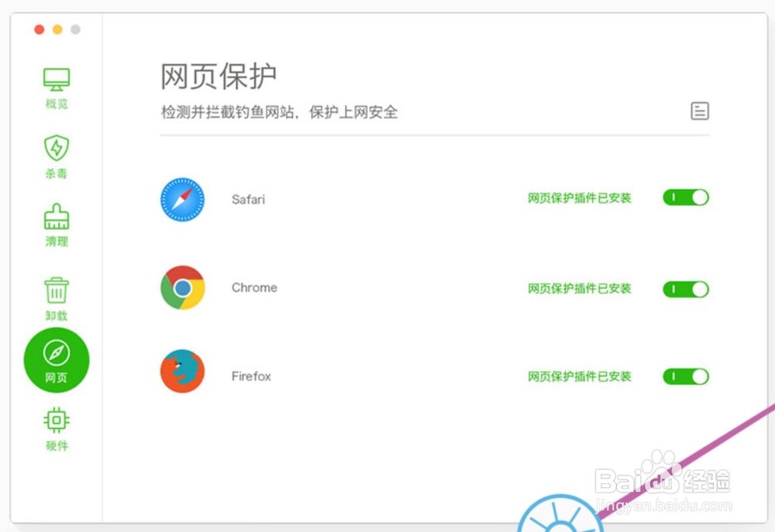Click the Chrome name label
This screenshot has width=775, height=532.
[254, 287]
